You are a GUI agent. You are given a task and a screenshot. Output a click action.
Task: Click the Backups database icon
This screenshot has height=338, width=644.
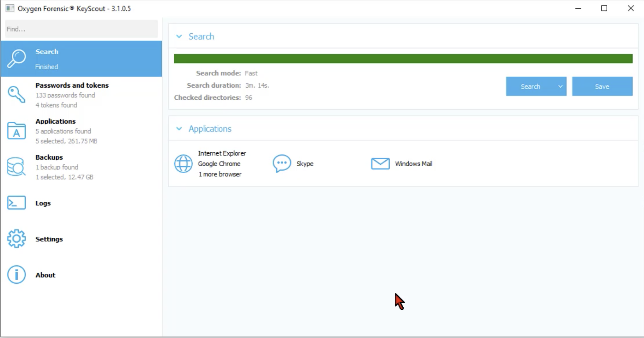[16, 167]
